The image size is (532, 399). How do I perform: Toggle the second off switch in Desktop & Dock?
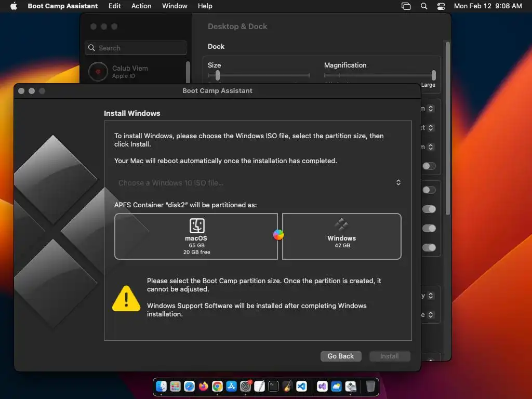click(x=429, y=190)
